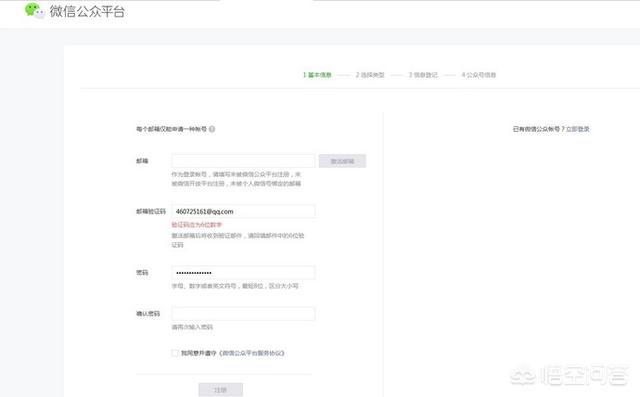
Task: Click the red 验证码应为6位数字 error message
Action: click(x=197, y=225)
